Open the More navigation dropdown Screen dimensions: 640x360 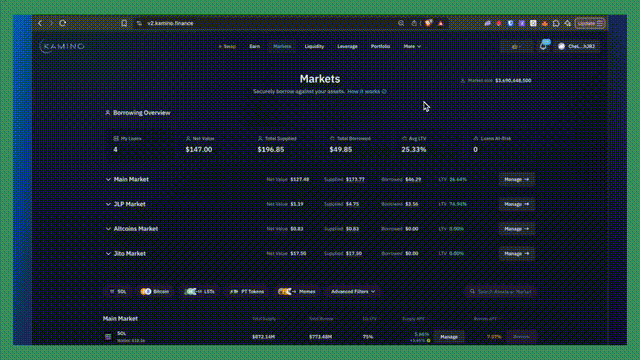(x=412, y=47)
